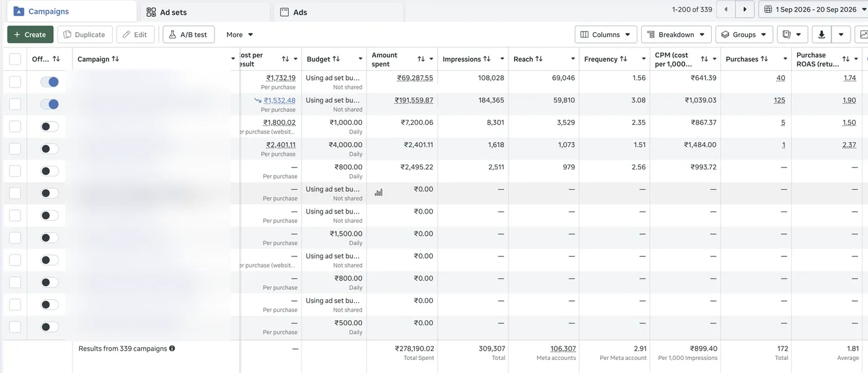
Task: Open the Purchases column options arrow
Action: tap(784, 59)
